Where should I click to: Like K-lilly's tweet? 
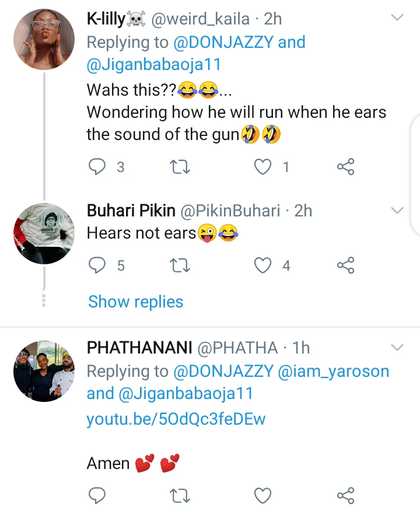click(264, 167)
